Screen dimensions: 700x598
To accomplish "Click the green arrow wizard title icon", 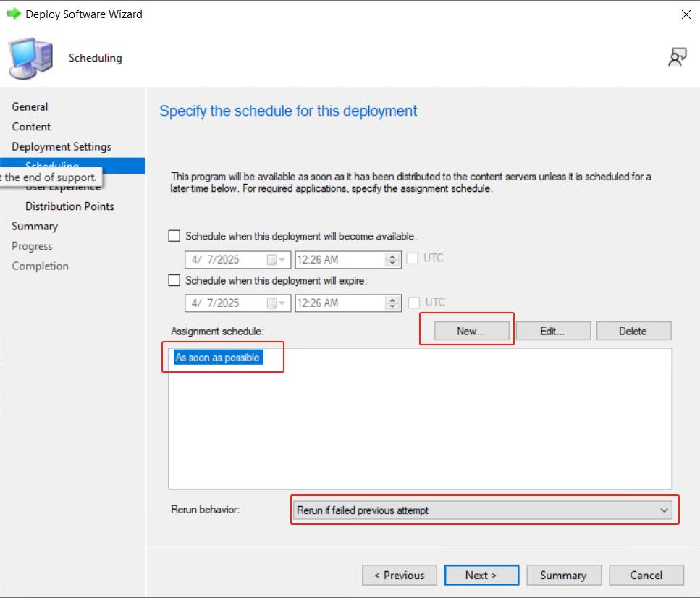I will (14, 14).
